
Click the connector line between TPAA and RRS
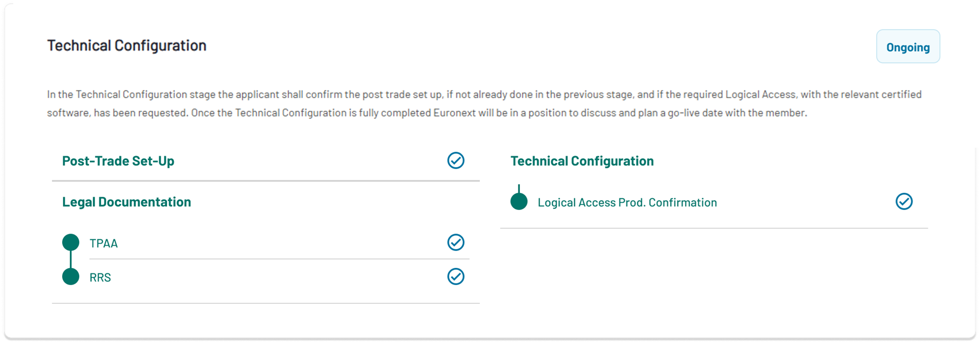click(71, 260)
